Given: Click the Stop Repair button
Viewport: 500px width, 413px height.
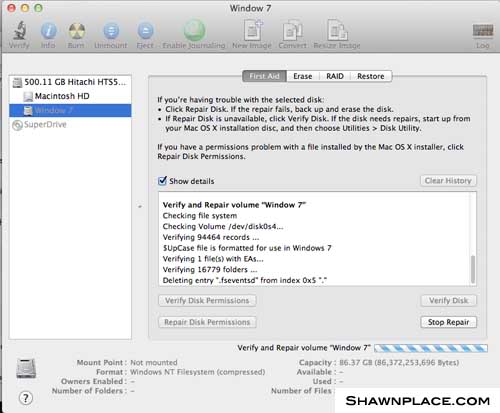Looking at the screenshot, I should coord(448,322).
